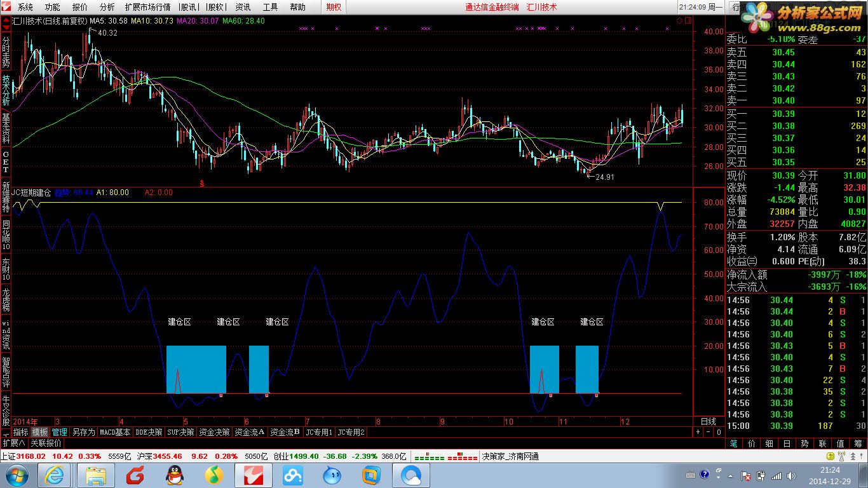Click 另存为 template button
The height and width of the screenshot is (488, 868).
coord(83,432)
